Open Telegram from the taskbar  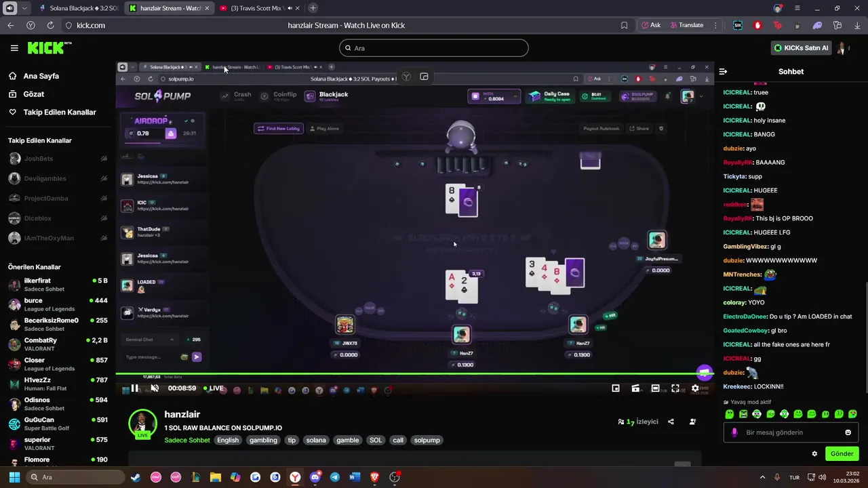335,477
